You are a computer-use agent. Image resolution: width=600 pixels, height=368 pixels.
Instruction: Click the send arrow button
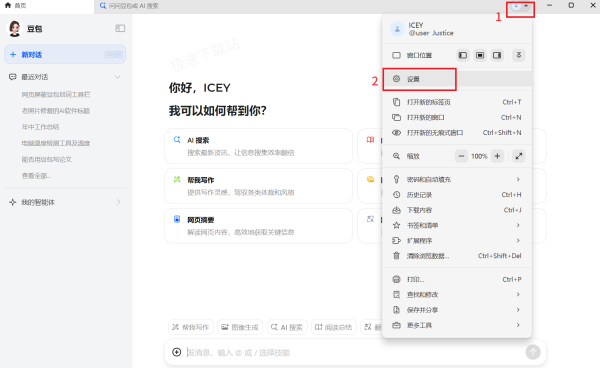coord(533,352)
